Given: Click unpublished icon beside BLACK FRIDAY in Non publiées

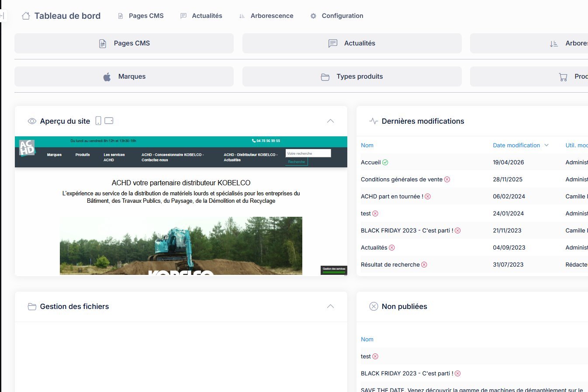Looking at the screenshot, I should point(458,373).
